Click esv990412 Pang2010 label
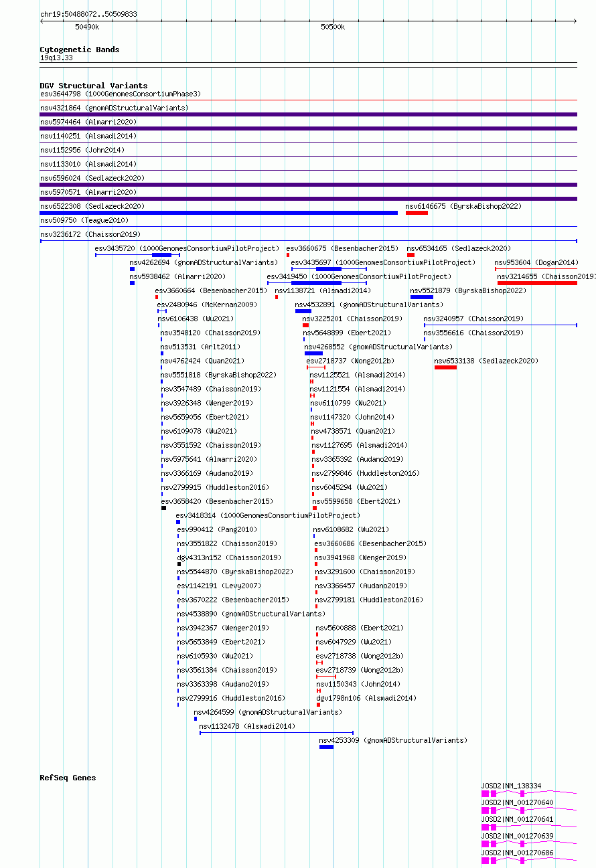Viewport: 596px width, 868px height. tap(217, 529)
